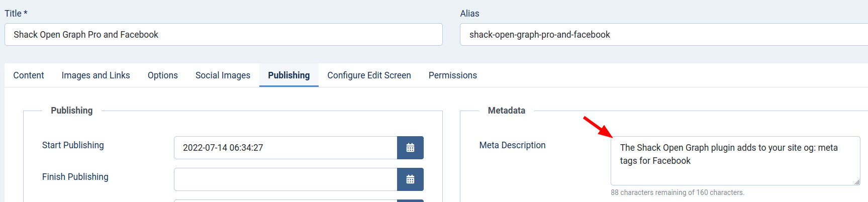This screenshot has height=202, width=868.
Task: Select the Options tab
Action: pyautogui.click(x=163, y=75)
